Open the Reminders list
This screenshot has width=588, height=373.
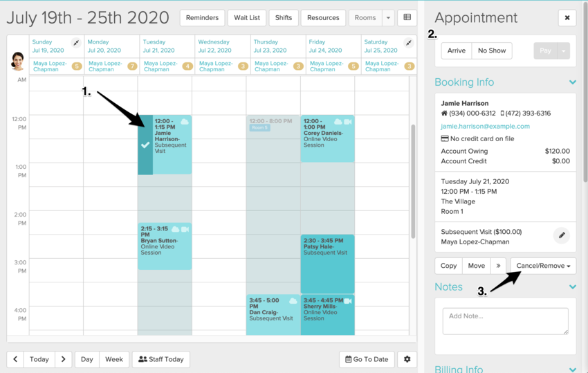202,17
